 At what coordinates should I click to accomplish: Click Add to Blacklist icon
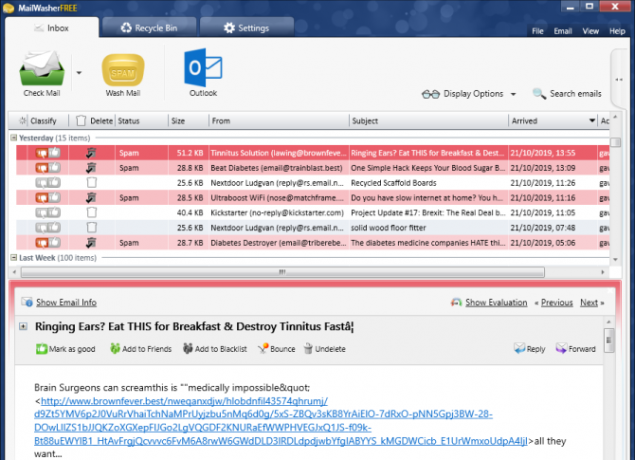[x=188, y=349]
